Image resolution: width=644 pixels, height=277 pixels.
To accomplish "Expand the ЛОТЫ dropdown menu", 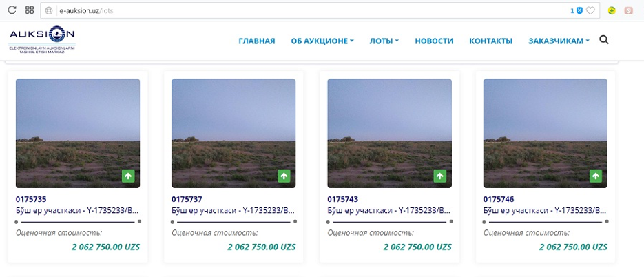I will [x=384, y=41].
